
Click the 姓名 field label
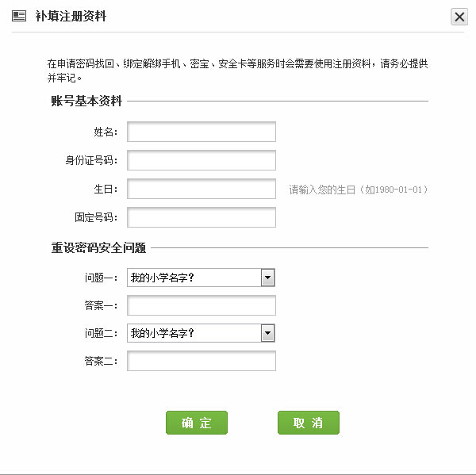pyautogui.click(x=106, y=132)
